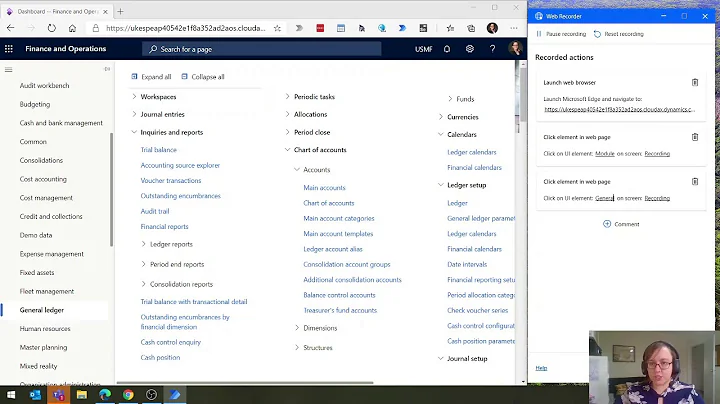
Task: Toggle the navigation pane hamburger icon
Action: (x=8, y=70)
